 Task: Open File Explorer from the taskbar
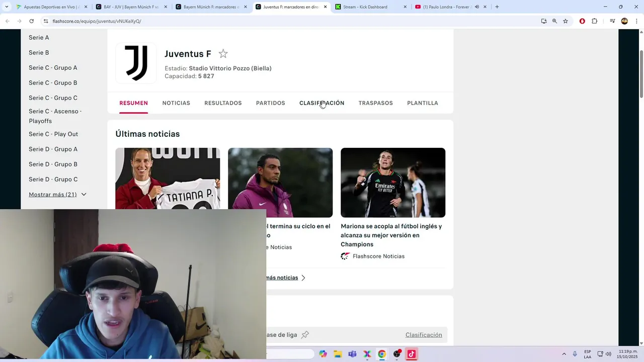click(x=338, y=354)
